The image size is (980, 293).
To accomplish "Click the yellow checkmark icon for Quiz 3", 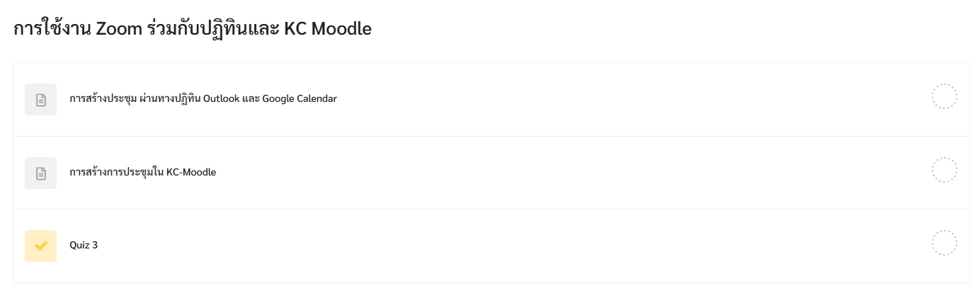I will pos(40,246).
